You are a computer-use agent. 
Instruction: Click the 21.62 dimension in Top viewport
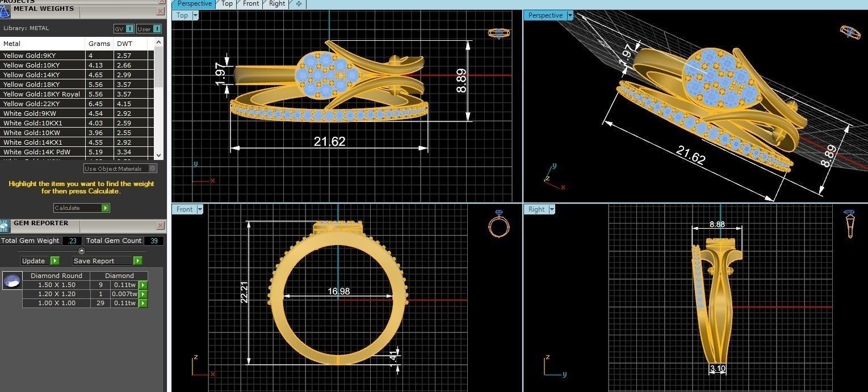pos(329,141)
